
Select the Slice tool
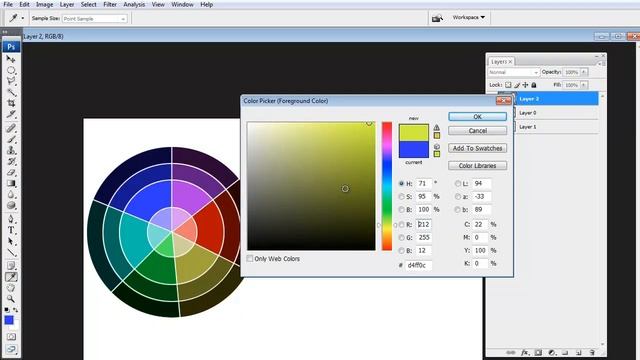click(11, 114)
